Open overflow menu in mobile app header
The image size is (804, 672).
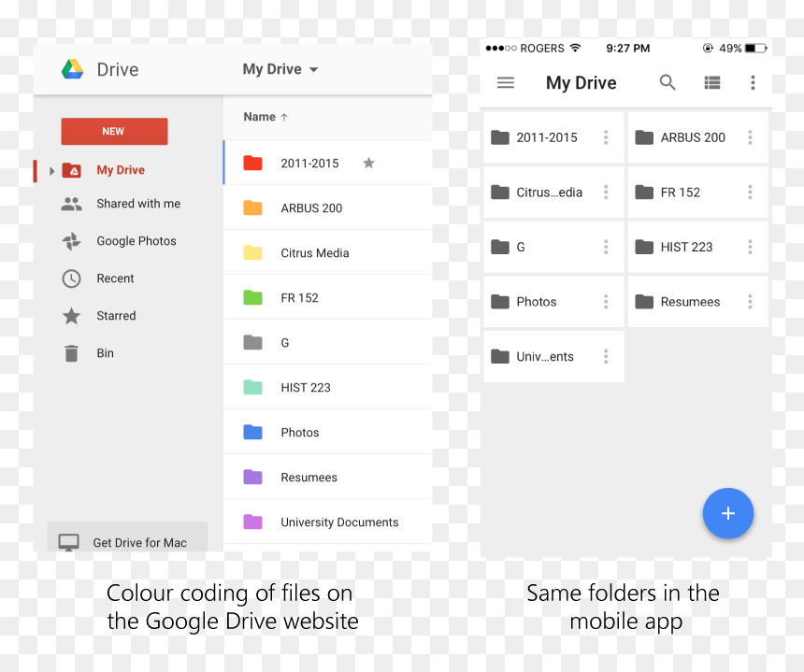(753, 82)
